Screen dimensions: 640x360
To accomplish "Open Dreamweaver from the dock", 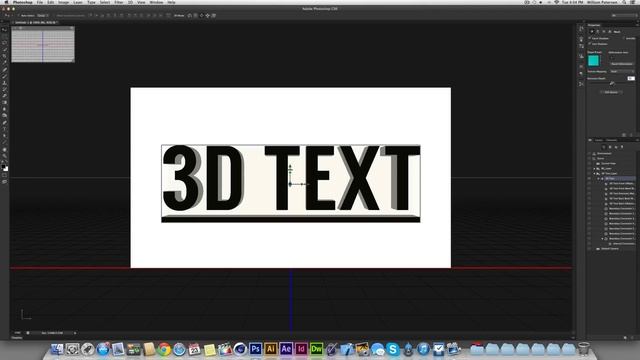I will pos(316,349).
